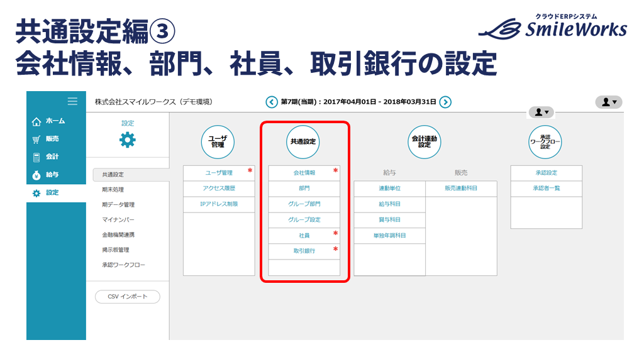This screenshot has height=362, width=644.
Task: Open the 連動単位 link
Action: [x=389, y=189]
